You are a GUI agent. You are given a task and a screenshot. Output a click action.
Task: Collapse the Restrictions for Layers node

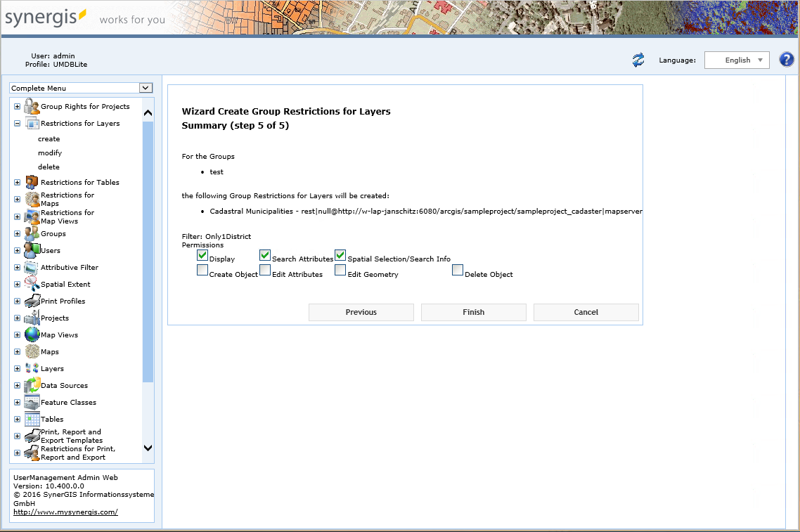click(16, 123)
